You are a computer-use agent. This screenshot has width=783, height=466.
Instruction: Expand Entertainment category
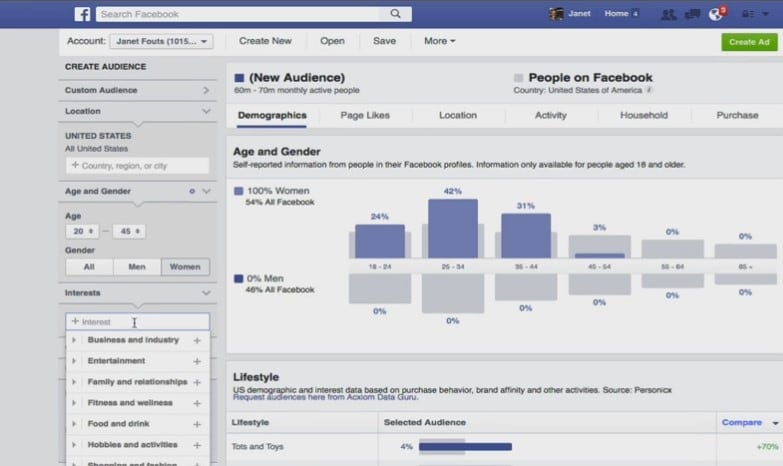point(74,361)
